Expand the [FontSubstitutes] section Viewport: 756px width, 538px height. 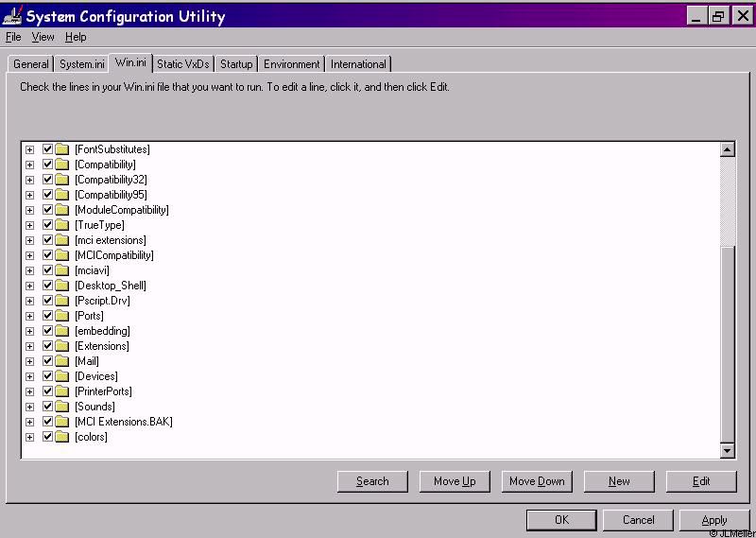coord(30,149)
